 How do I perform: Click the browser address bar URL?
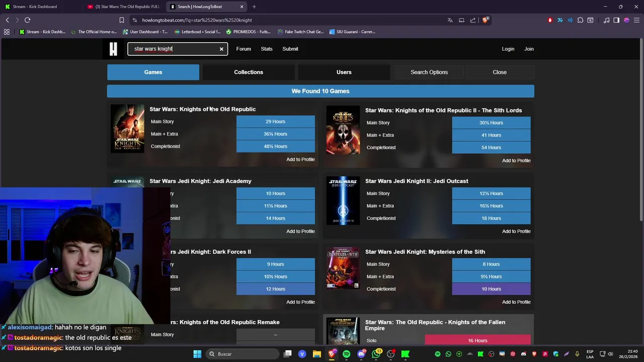tap(197, 20)
